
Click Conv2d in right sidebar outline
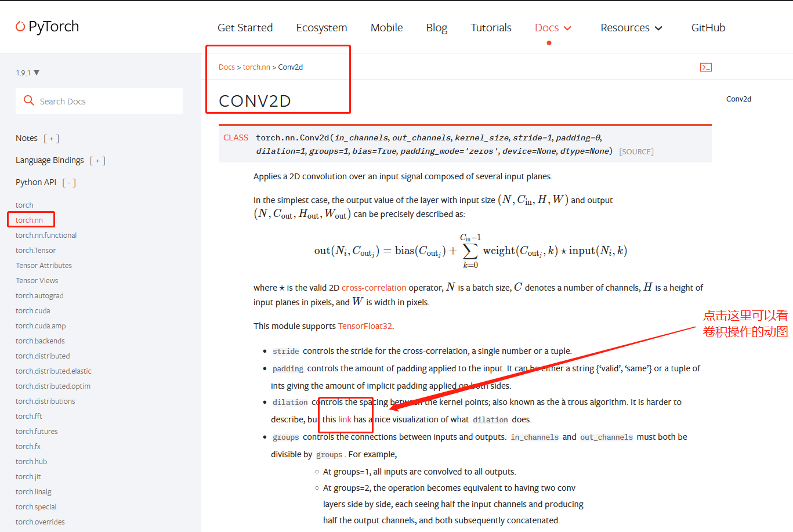tap(738, 99)
